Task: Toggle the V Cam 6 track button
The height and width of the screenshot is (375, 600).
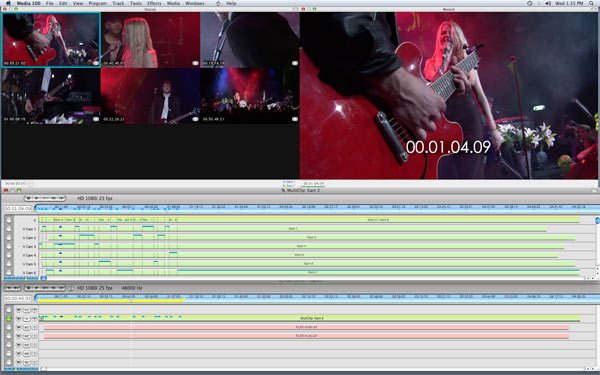Action: click(x=9, y=272)
